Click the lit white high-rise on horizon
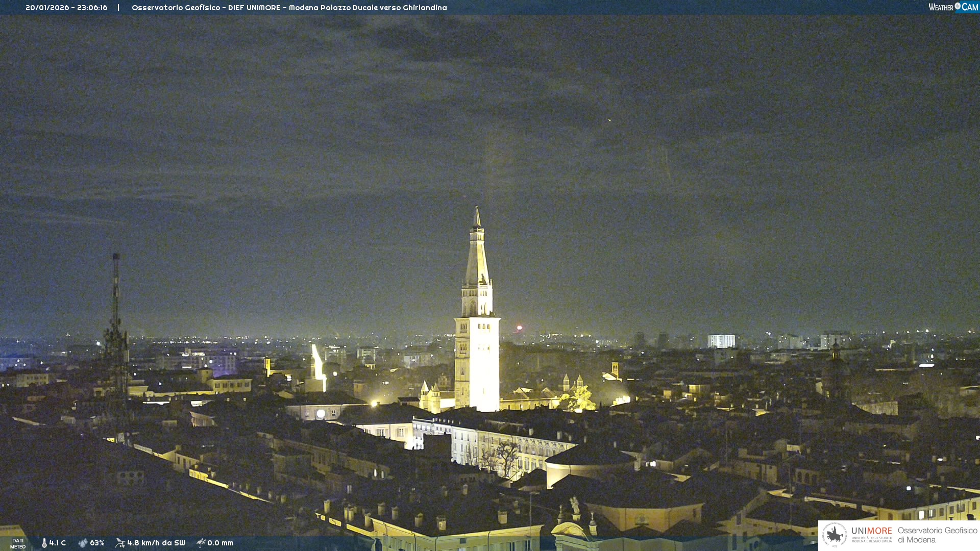The image size is (980, 551). tap(721, 341)
